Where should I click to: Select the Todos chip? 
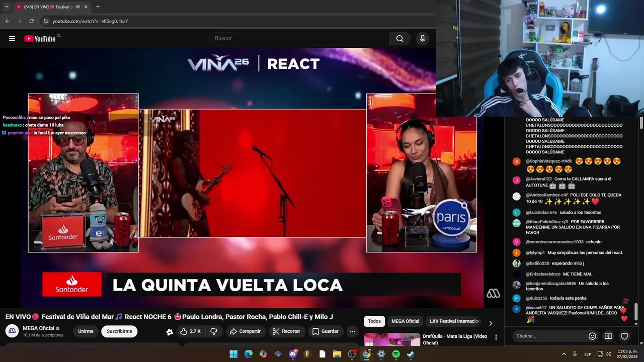click(374, 321)
